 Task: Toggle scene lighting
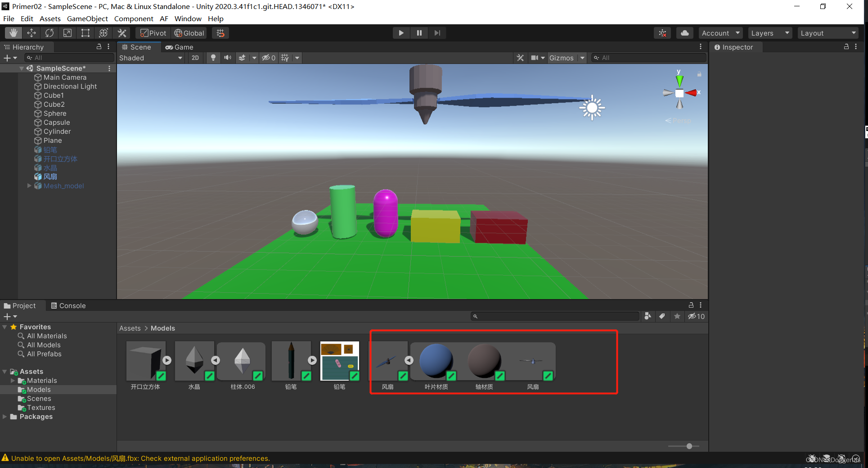click(213, 58)
